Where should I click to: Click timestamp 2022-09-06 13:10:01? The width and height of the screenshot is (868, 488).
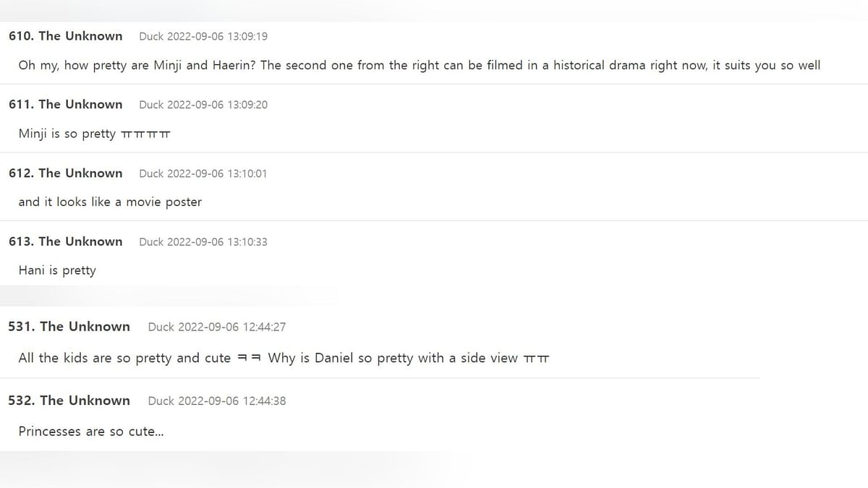coord(217,174)
